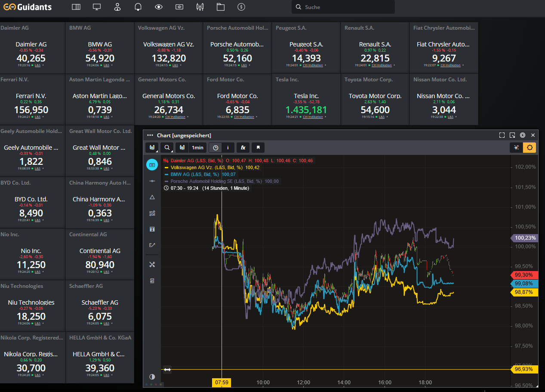Select the horizontal line drawing tool
This screenshot has width=545, height=392.
152,181
